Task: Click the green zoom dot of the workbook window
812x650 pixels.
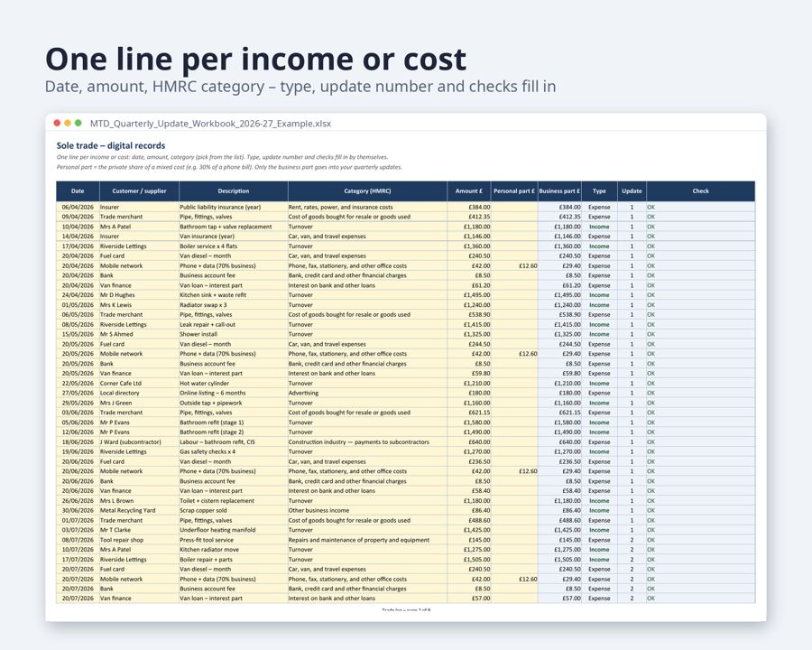Action: click(x=78, y=123)
